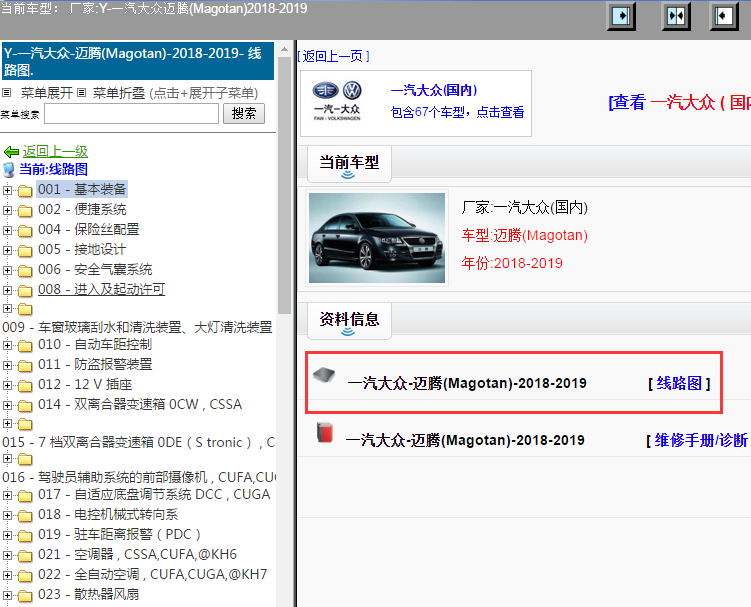This screenshot has width=751, height=607.
Task: Open 008 - 进入及起动许可 tree item
Action: (102, 289)
